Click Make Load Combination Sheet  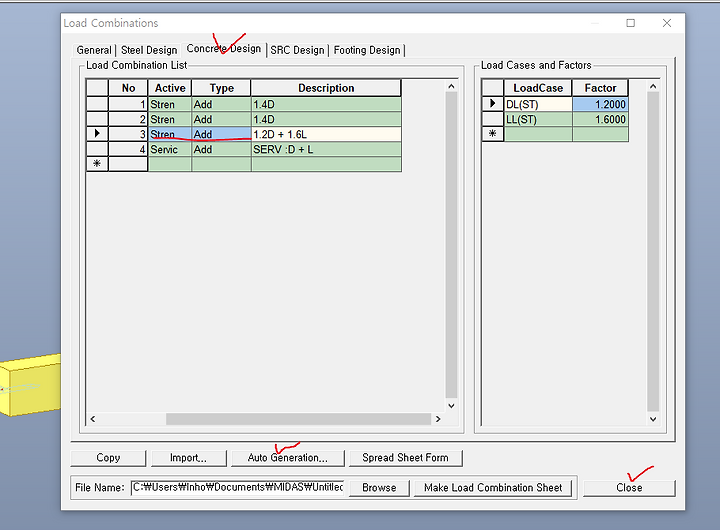493,488
